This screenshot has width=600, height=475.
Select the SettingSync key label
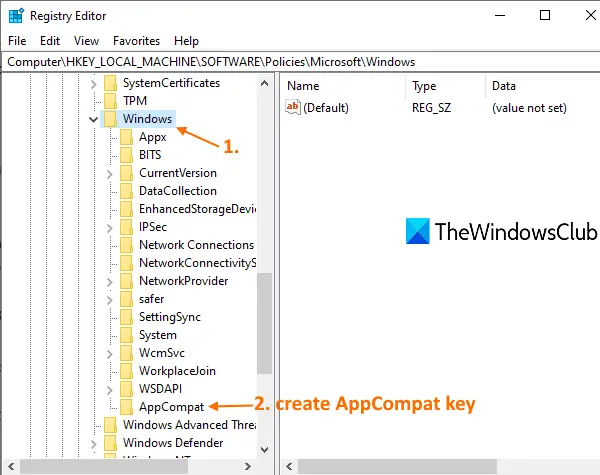(170, 317)
